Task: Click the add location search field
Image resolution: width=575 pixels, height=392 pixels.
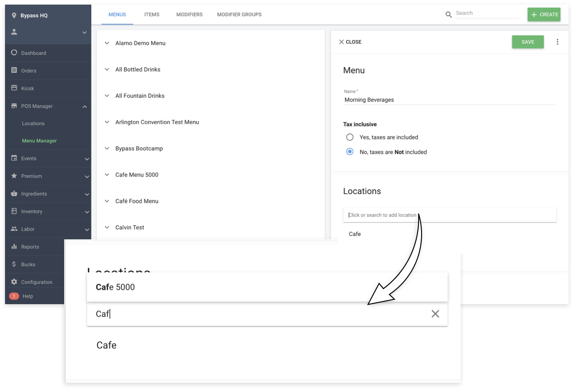Action: click(449, 215)
